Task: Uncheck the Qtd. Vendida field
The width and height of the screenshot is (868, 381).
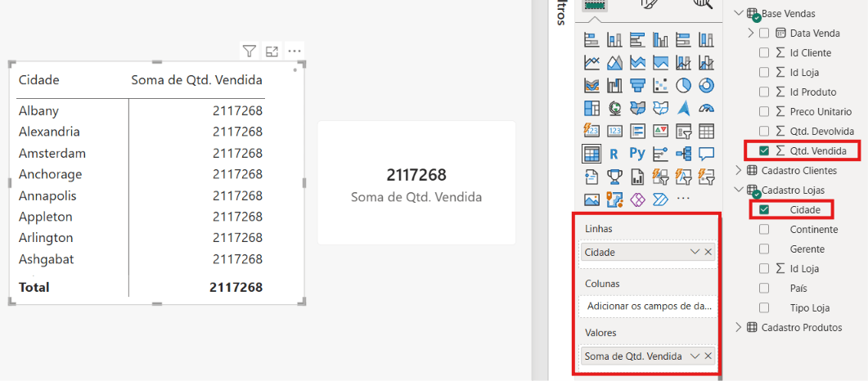Action: pos(764,150)
